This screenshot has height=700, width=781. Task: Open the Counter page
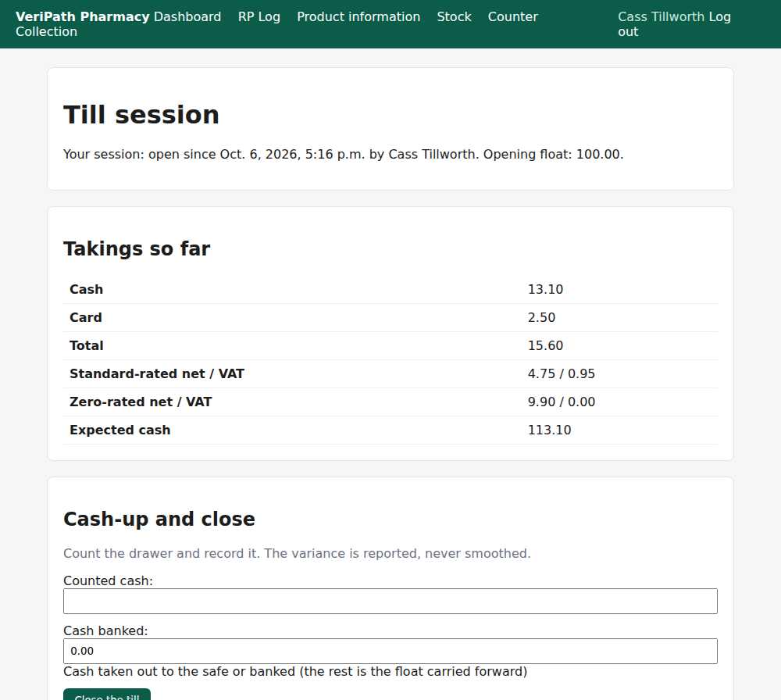(513, 16)
